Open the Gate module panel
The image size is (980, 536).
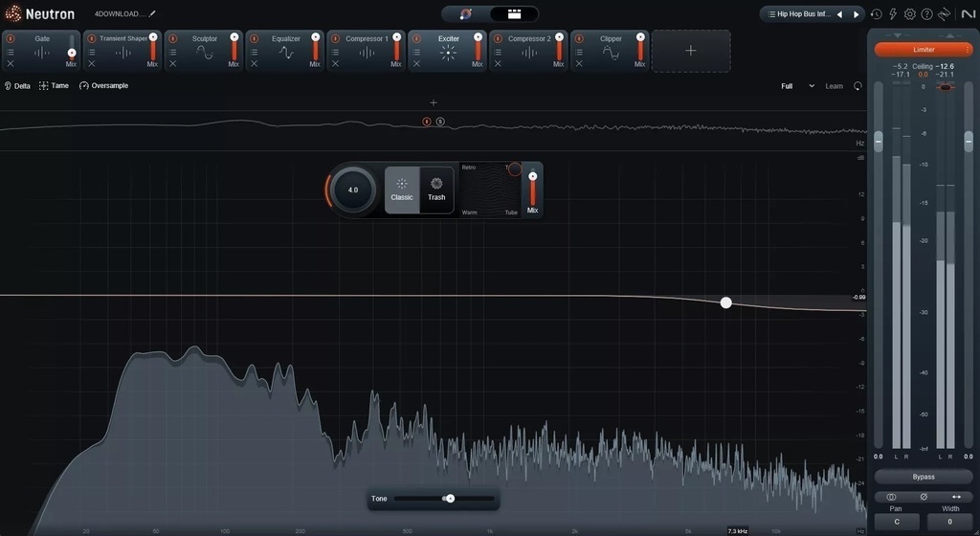(41, 51)
